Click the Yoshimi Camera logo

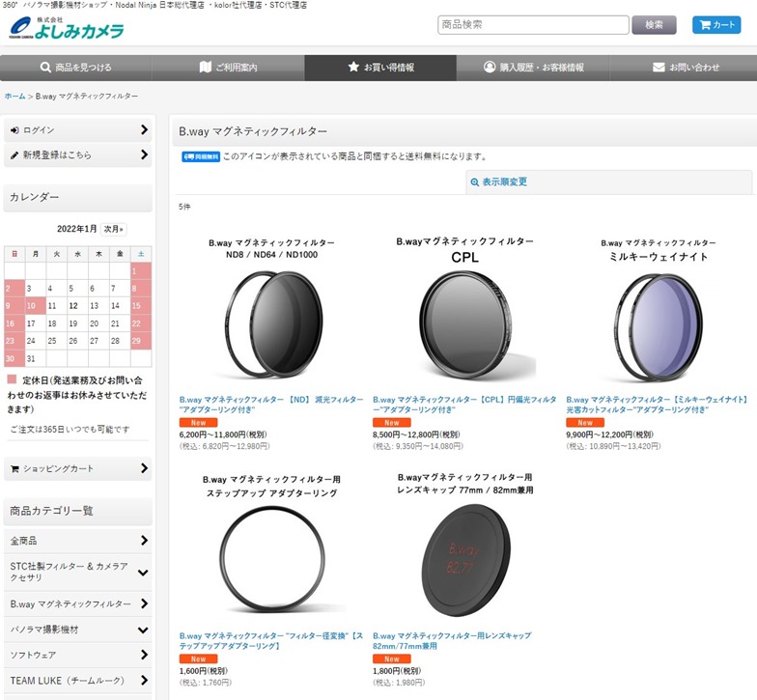66,27
